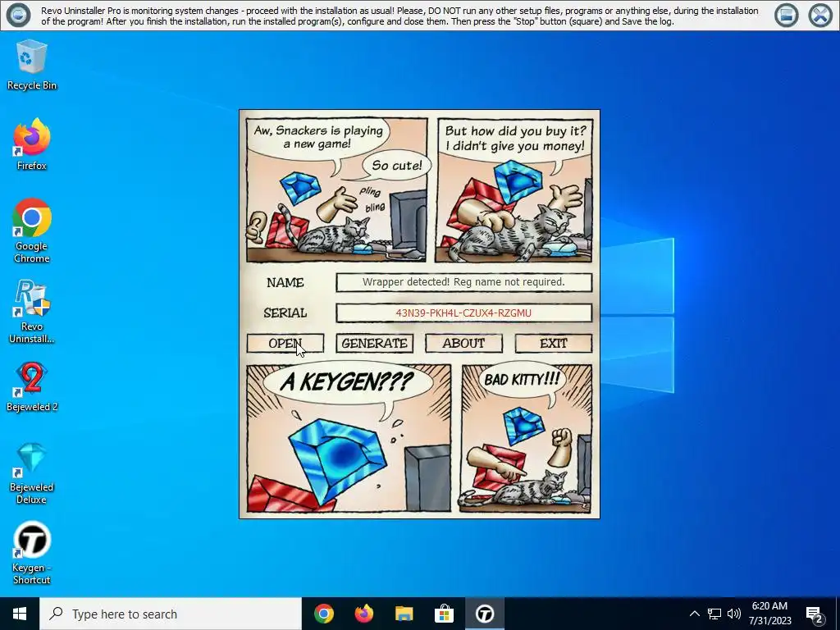Screen dimensions: 840x630
Task: Open the clock showing 6:20 AM
Action: [769, 614]
